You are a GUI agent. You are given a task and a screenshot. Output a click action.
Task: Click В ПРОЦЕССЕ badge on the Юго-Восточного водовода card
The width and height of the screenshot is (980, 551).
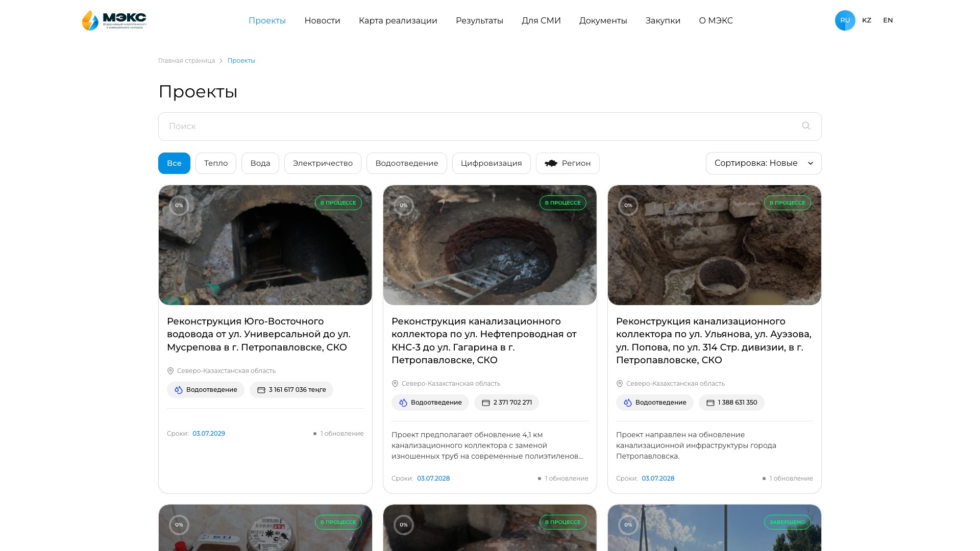(338, 203)
